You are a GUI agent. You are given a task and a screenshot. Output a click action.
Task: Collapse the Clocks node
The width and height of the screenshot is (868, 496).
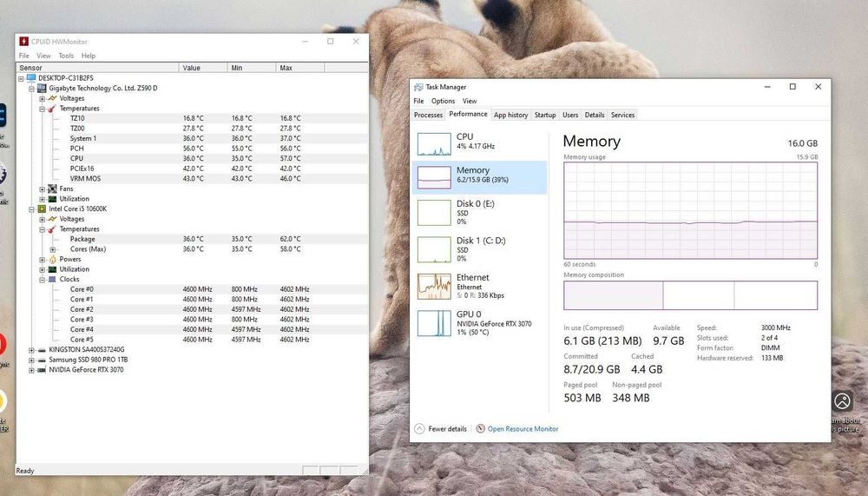coord(42,280)
